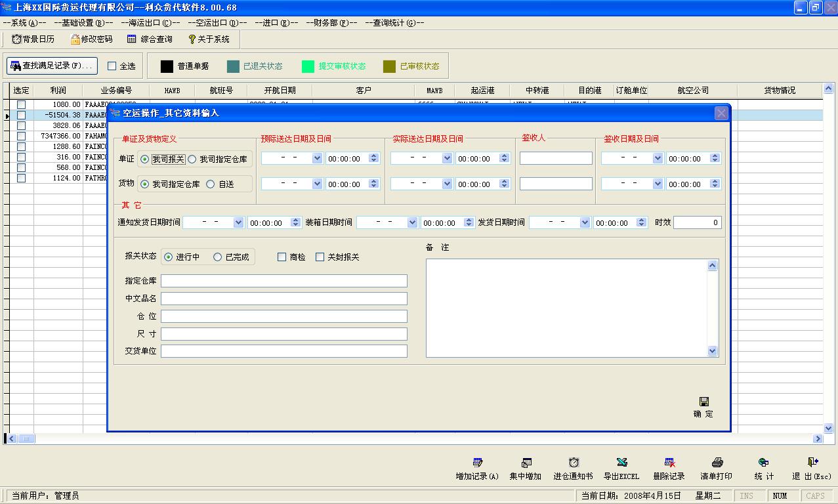Click the teal 已退关状态 color swatch
Screen dimensions: 838x504
click(x=233, y=66)
